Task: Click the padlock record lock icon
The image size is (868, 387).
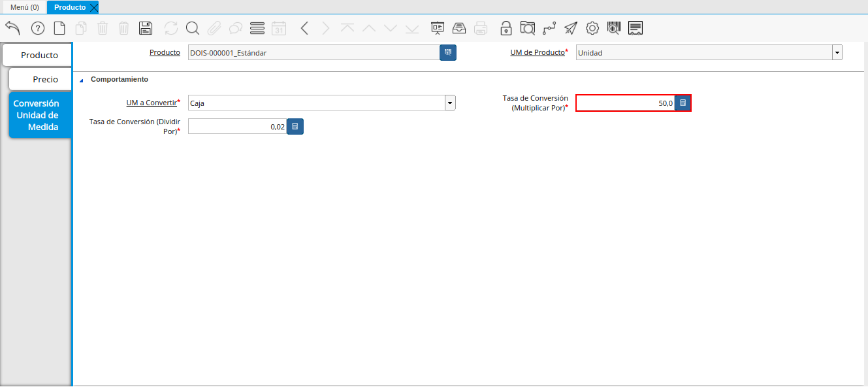Action: 506,28
